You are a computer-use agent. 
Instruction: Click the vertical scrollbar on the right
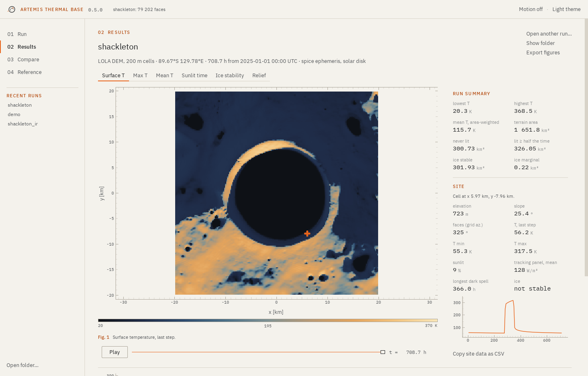586,147
